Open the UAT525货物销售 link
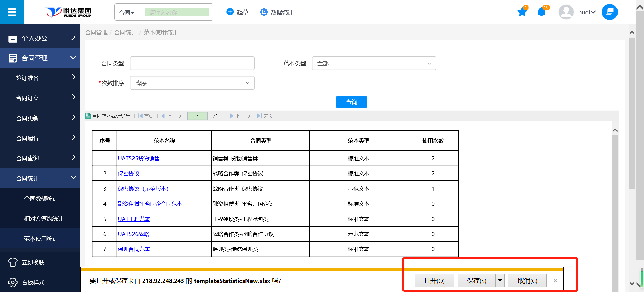Screen dimensions: 644x292 (139, 158)
